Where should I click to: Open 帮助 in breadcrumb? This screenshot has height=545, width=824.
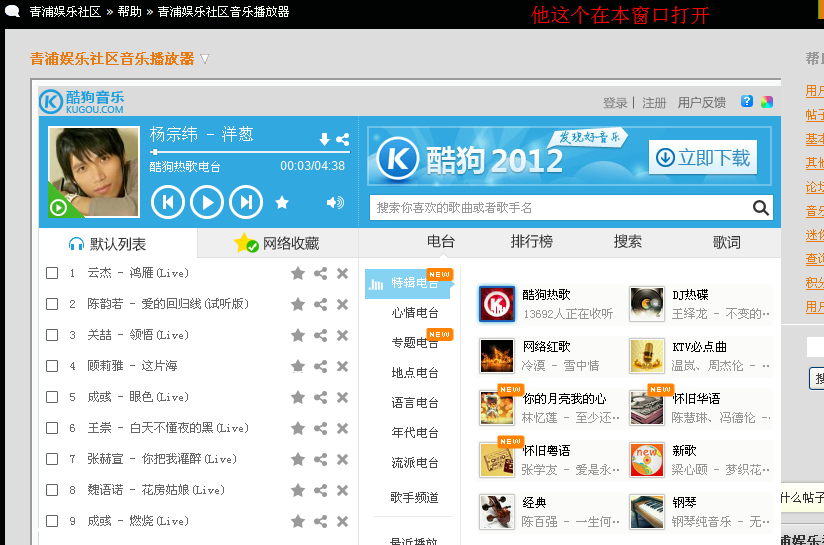point(130,12)
